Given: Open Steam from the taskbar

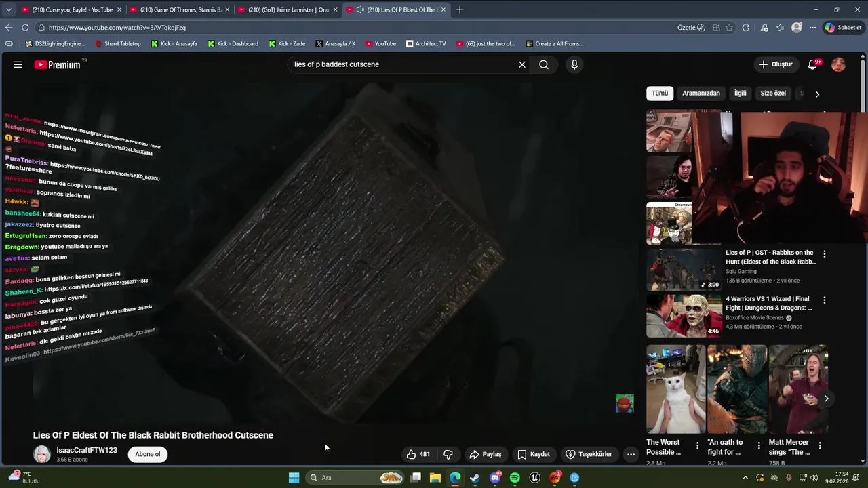Looking at the screenshot, I should click(x=475, y=478).
